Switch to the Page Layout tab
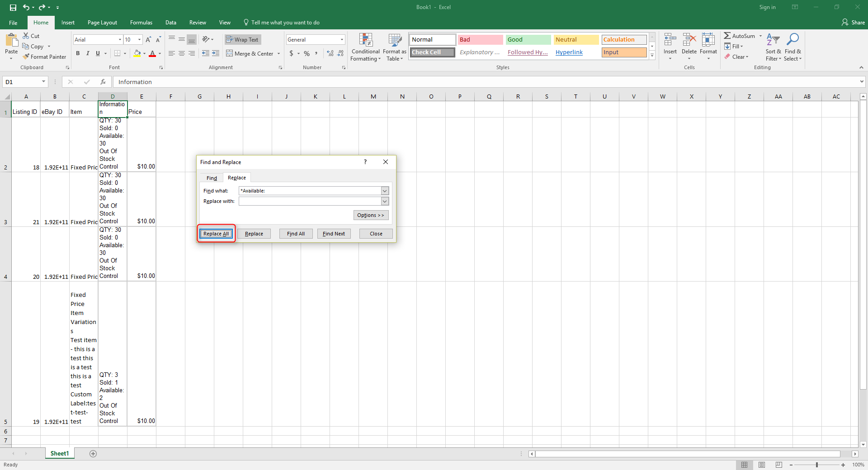The height and width of the screenshot is (470, 868). (102, 23)
